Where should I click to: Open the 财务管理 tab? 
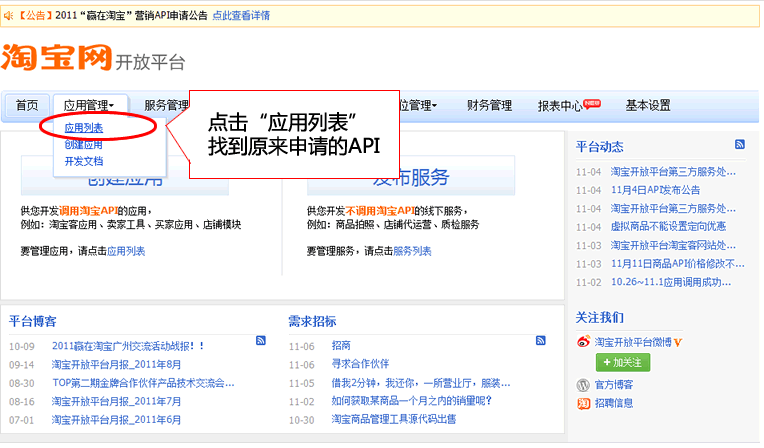point(489,105)
